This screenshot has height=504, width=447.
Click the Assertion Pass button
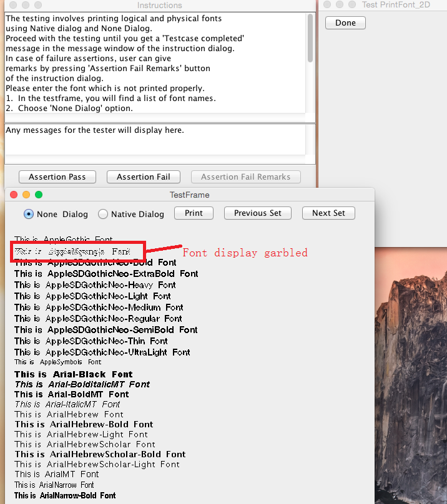point(57,177)
